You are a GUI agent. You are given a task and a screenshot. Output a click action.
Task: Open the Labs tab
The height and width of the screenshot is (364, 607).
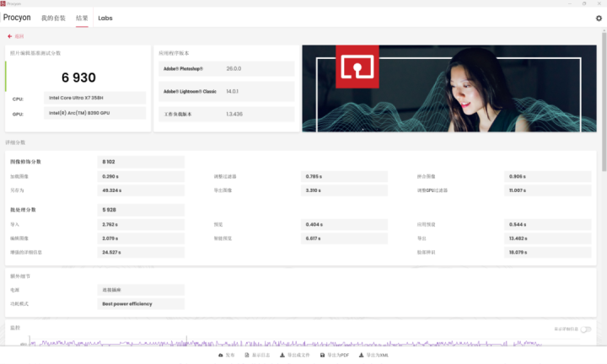click(105, 18)
